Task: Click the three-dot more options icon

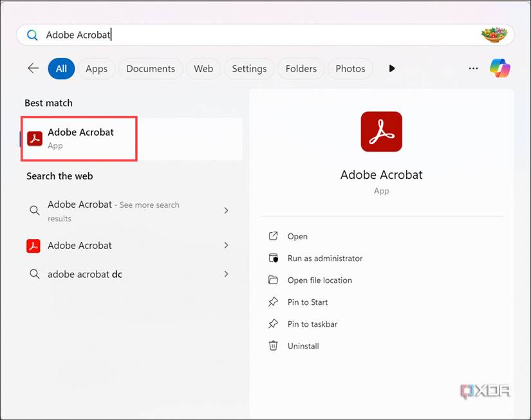Action: [x=474, y=68]
